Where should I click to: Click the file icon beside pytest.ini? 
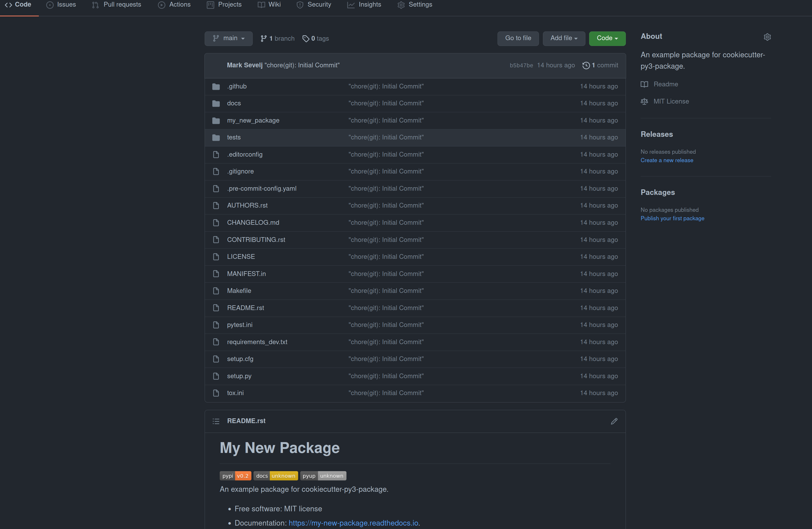[x=216, y=325]
